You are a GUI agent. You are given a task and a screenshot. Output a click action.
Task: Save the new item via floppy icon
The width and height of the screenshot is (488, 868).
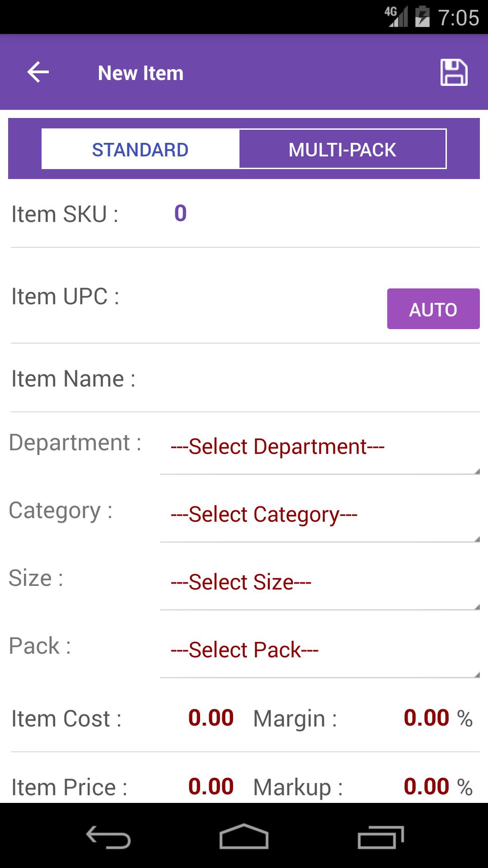[x=454, y=72]
